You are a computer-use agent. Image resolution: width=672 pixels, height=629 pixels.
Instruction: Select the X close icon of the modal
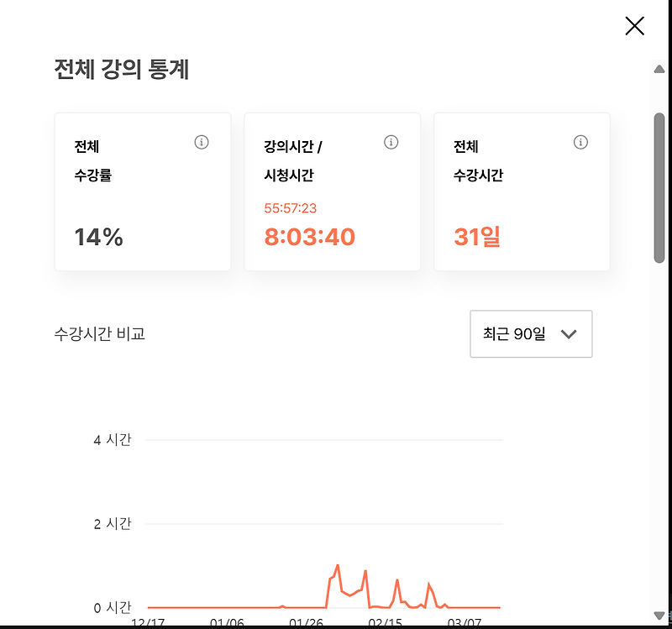(634, 26)
